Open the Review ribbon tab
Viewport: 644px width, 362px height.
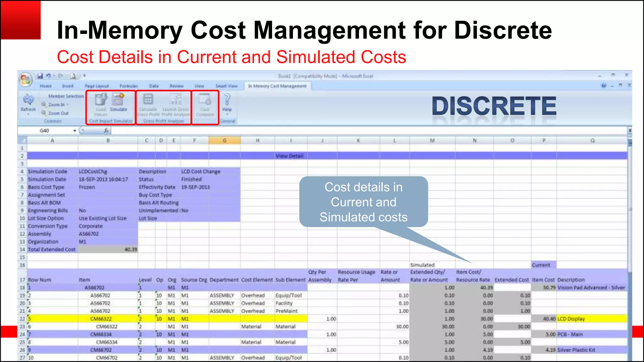[176, 86]
